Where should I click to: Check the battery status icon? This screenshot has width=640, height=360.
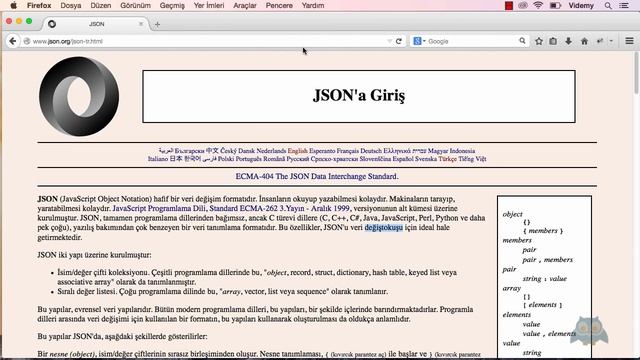pos(555,5)
